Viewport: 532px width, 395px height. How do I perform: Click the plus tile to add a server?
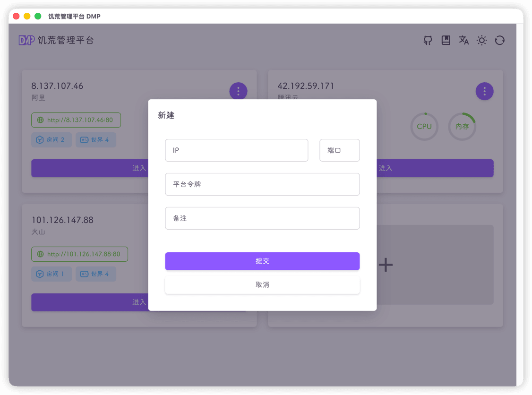pyautogui.click(x=385, y=265)
